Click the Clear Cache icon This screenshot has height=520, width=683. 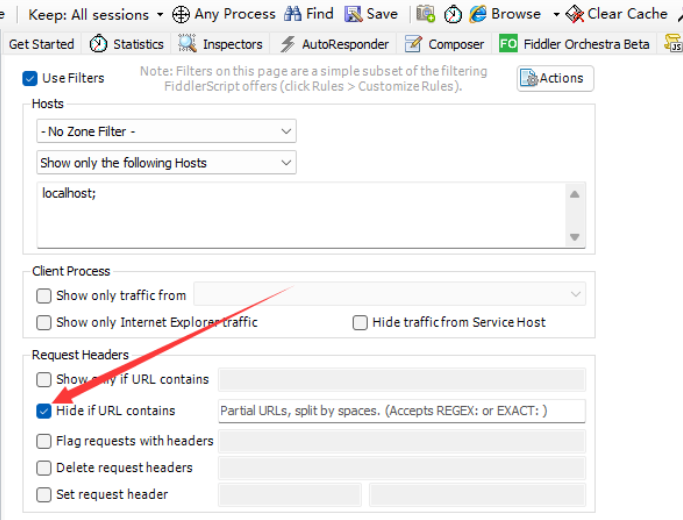(x=575, y=14)
